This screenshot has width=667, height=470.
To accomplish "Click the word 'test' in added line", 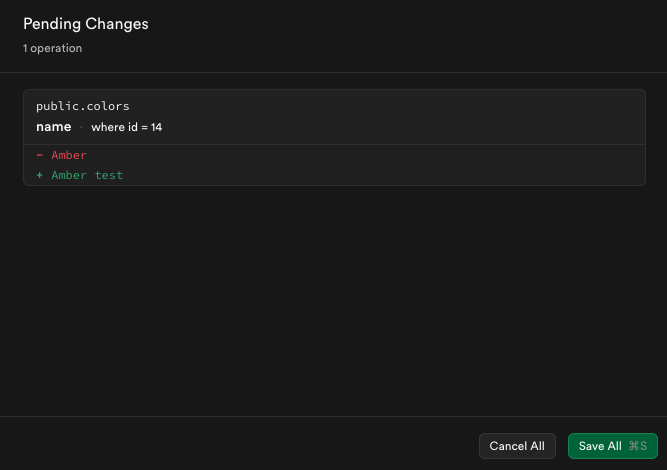I will [109, 175].
